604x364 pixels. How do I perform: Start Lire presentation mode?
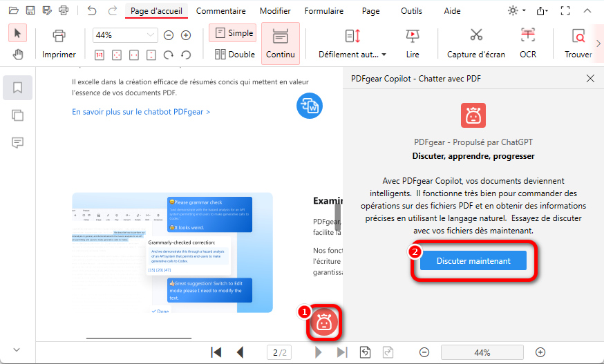(x=413, y=44)
